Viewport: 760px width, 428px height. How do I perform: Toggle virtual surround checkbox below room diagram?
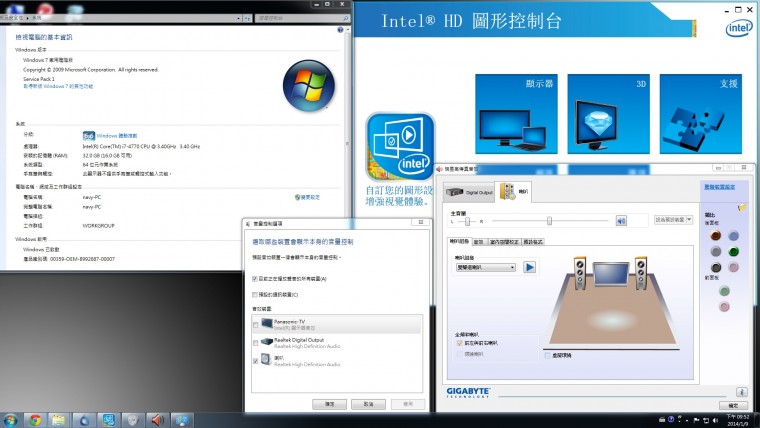[547, 355]
